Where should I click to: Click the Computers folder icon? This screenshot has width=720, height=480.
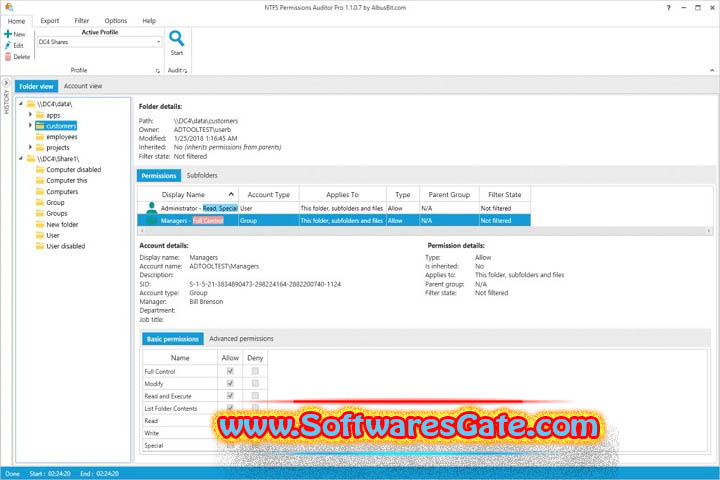tap(40, 192)
